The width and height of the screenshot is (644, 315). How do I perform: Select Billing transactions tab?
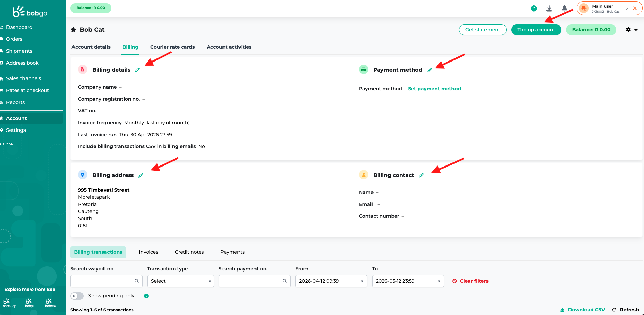tap(98, 252)
